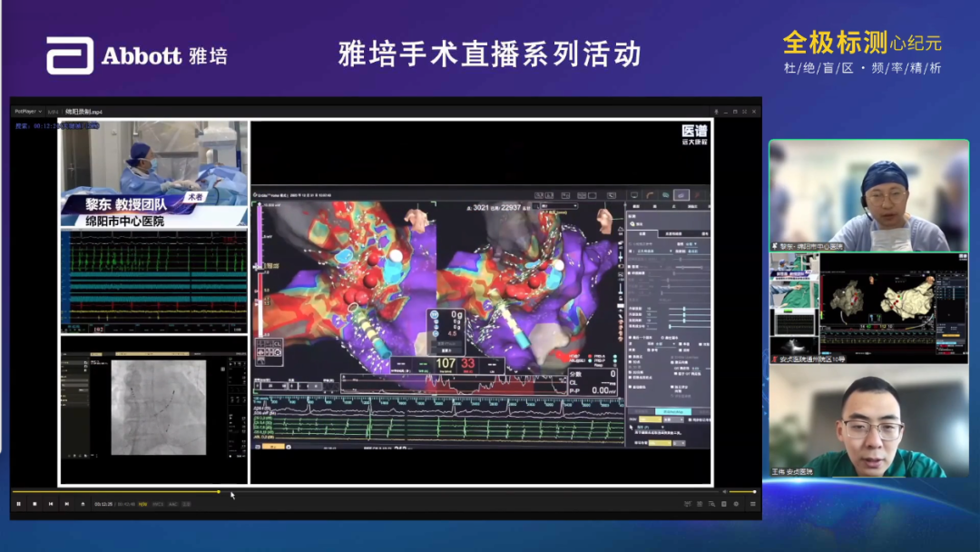Click the eject/open file icon
The height and width of the screenshot is (552, 980).
click(83, 503)
